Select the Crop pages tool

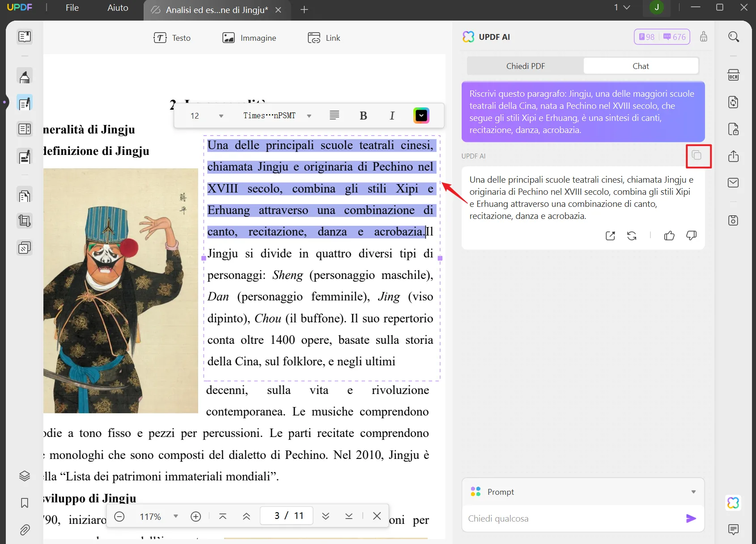(x=25, y=221)
